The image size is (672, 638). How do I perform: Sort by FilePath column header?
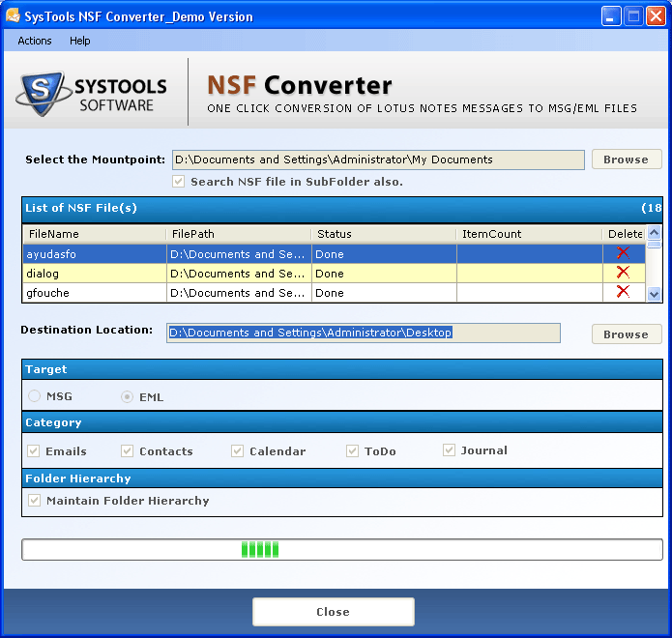pos(239,234)
